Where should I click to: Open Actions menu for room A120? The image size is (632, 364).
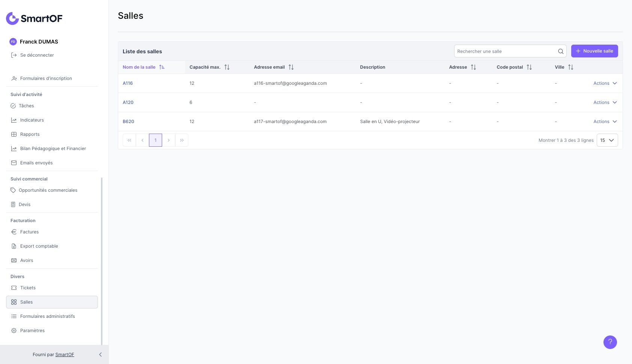pos(605,102)
